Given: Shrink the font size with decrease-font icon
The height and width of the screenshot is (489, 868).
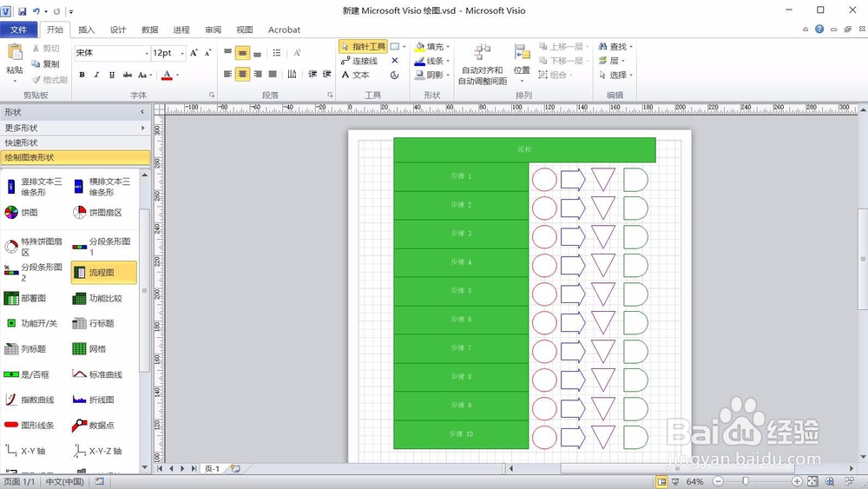Looking at the screenshot, I should (x=208, y=53).
